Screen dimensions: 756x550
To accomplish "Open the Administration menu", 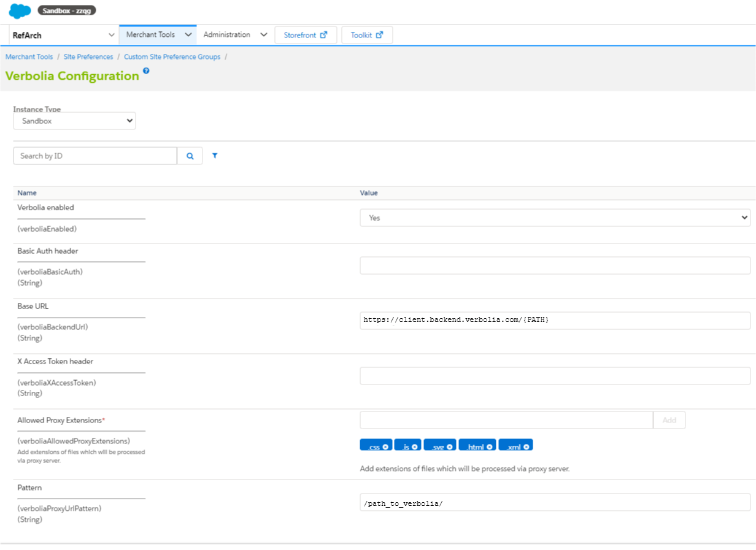I will (x=234, y=35).
